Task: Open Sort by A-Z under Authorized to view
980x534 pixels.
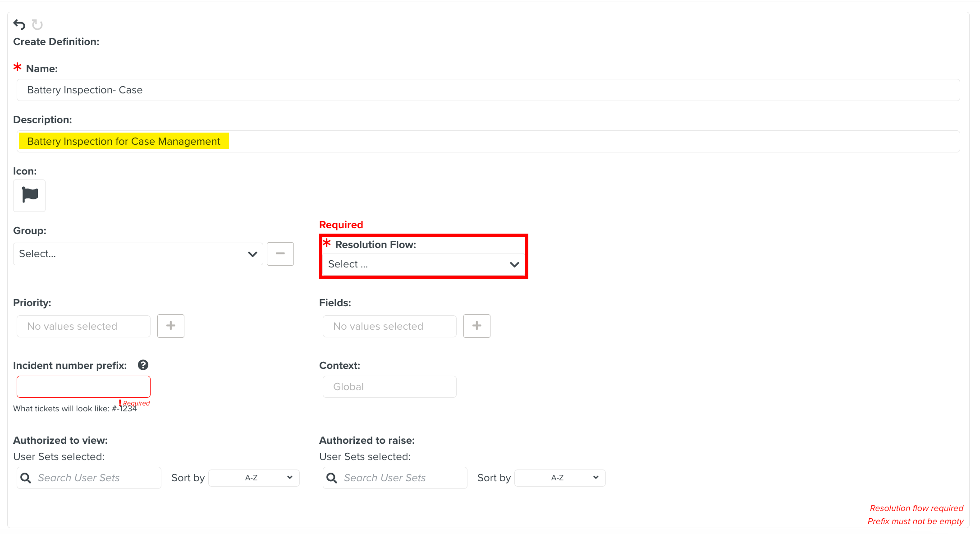Action: click(254, 478)
